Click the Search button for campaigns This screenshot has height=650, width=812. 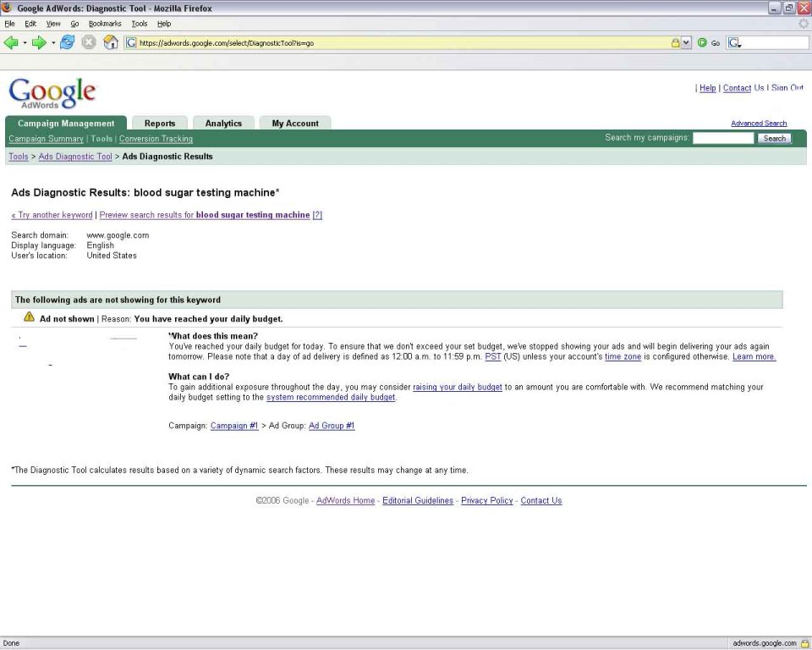point(774,139)
